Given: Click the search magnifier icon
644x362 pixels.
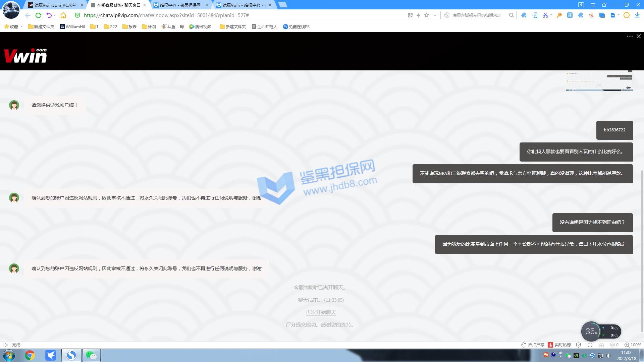Looking at the screenshot, I should tap(511, 15).
